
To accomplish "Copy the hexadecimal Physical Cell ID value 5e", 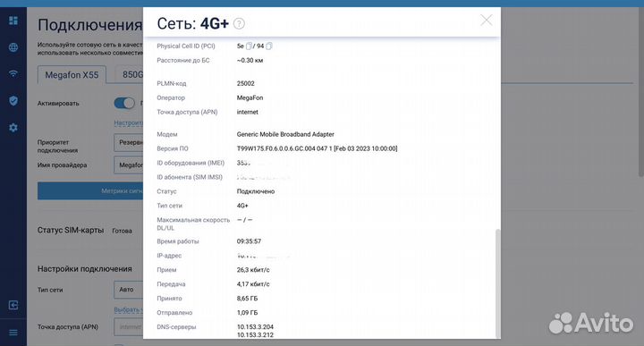I will pos(249,46).
